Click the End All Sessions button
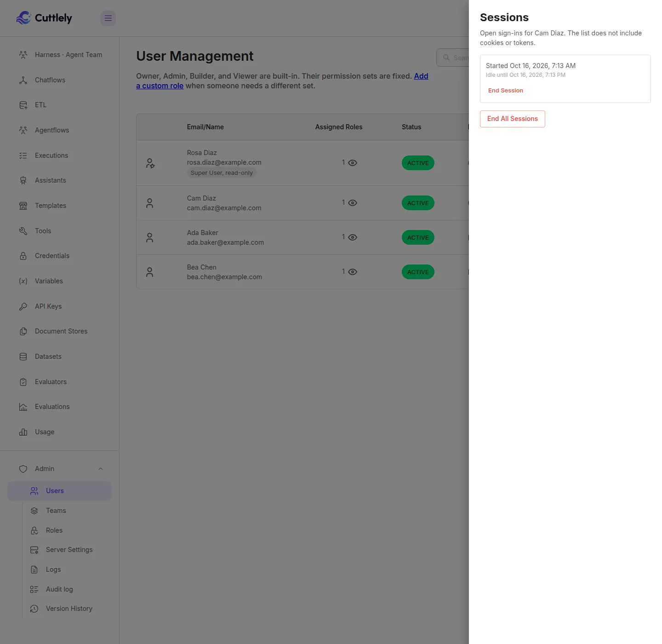Image resolution: width=662 pixels, height=644 pixels. pyautogui.click(x=513, y=119)
